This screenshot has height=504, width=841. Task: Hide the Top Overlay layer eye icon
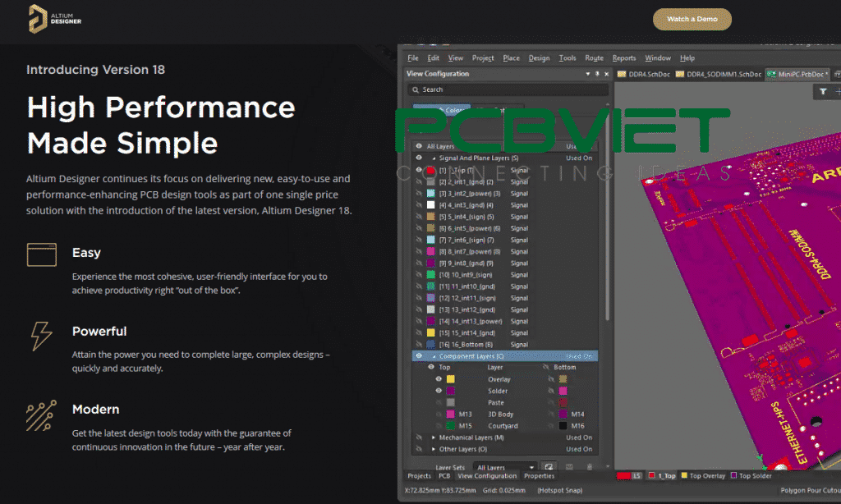tap(439, 379)
